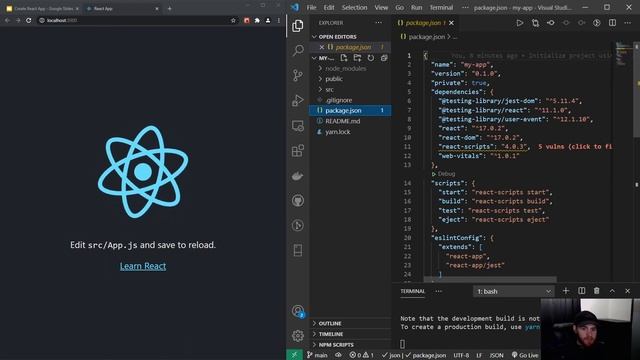Click the Learn React link
The image size is (640, 360).
143,266
